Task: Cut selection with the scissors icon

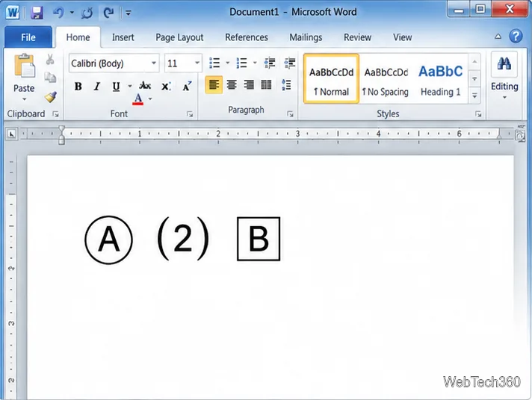Action: tap(50, 59)
